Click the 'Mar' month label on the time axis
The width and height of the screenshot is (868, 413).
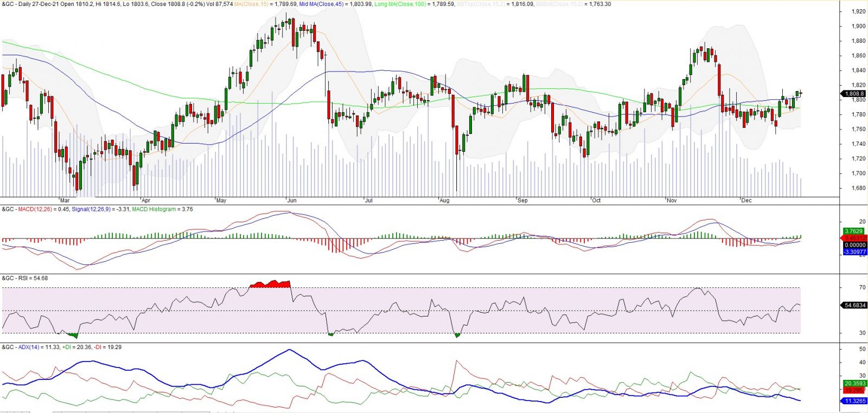pyautogui.click(x=65, y=201)
